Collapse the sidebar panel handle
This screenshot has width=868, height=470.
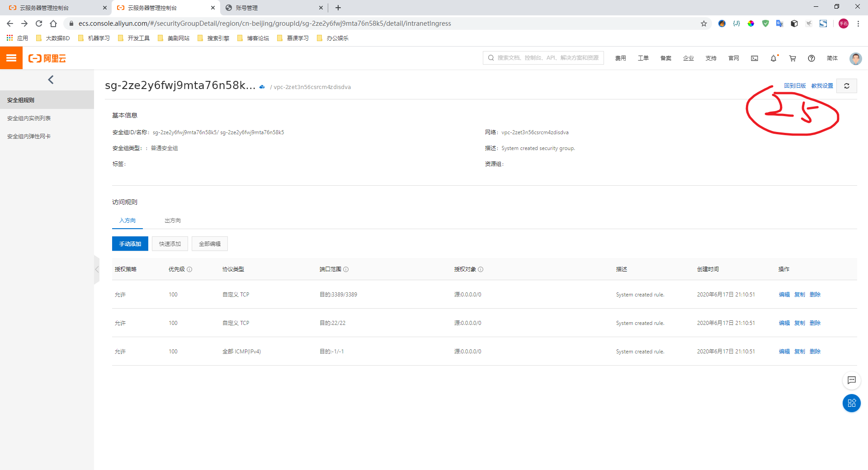(97, 269)
